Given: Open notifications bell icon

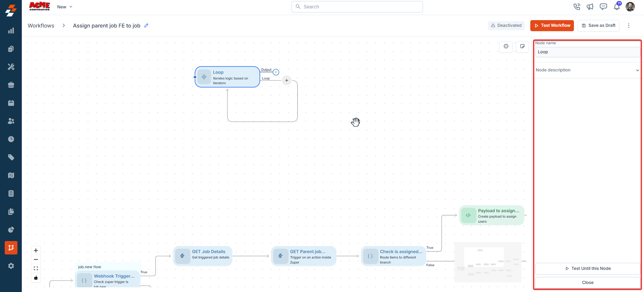Looking at the screenshot, I should click(617, 6).
